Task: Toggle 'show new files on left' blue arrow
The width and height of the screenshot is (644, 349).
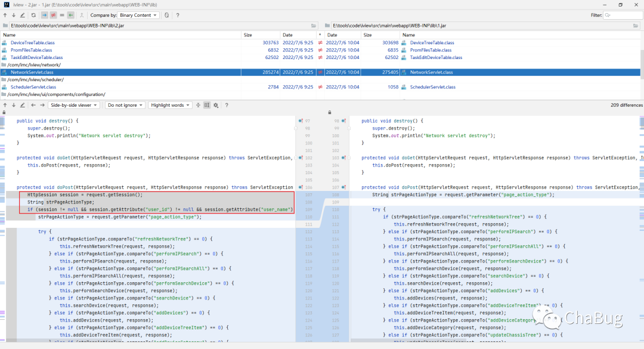Action: coord(45,15)
